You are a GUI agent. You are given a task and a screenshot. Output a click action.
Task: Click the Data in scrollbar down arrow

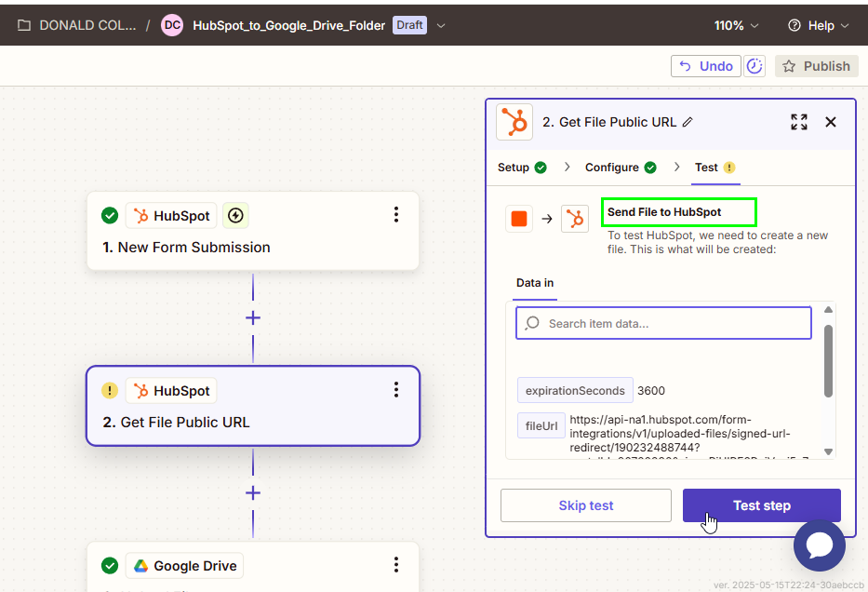pyautogui.click(x=828, y=451)
